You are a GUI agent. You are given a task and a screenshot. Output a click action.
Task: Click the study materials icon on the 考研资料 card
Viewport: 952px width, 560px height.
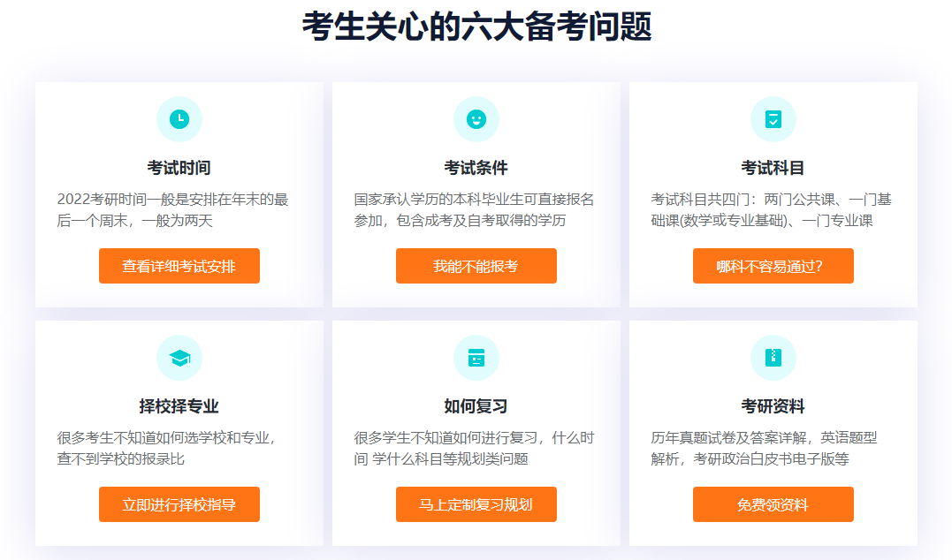click(x=773, y=358)
